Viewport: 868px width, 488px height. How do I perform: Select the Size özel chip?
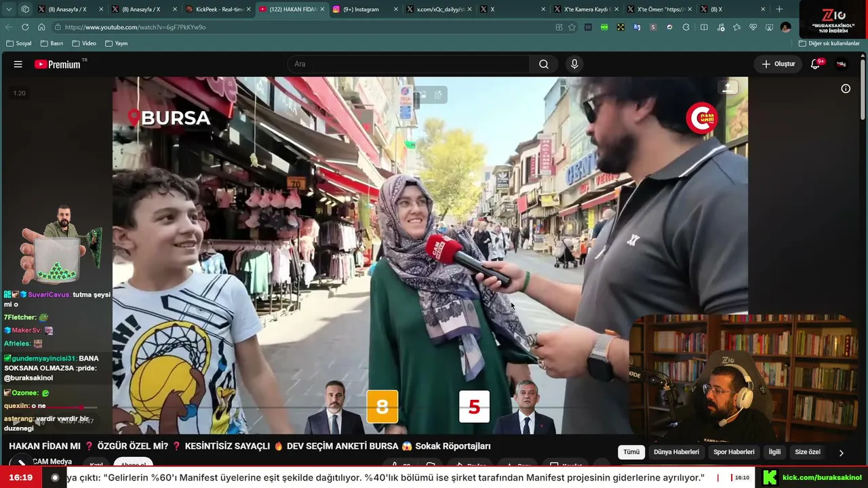[807, 452]
